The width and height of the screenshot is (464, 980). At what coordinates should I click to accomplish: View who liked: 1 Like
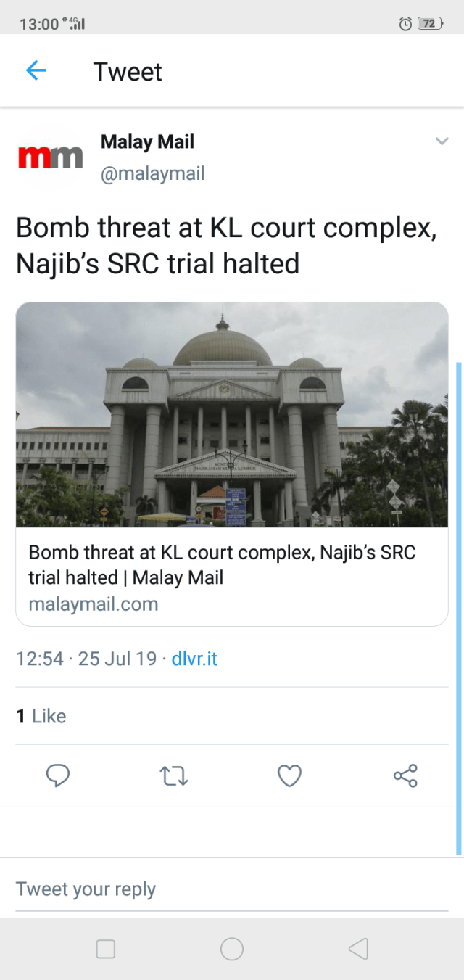click(41, 716)
